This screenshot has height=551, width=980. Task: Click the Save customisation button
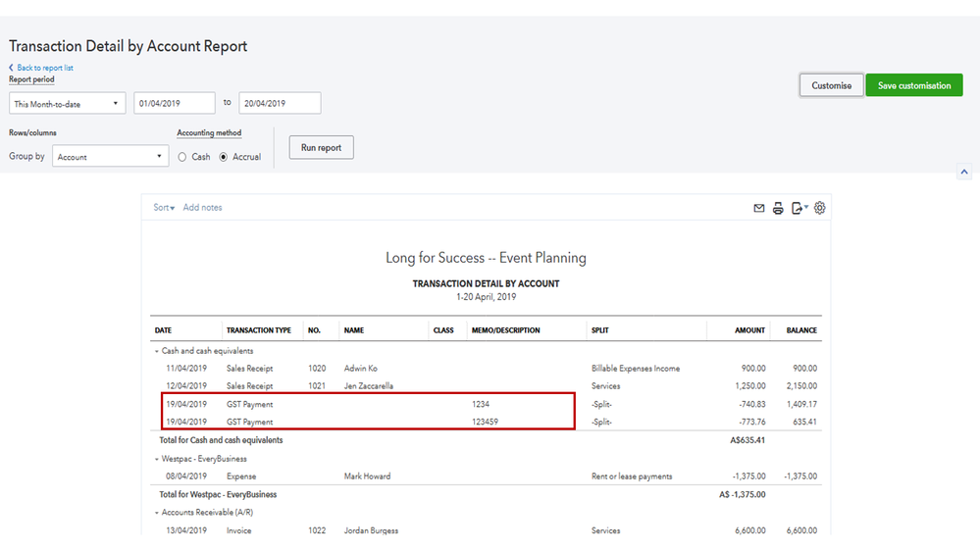coord(913,85)
